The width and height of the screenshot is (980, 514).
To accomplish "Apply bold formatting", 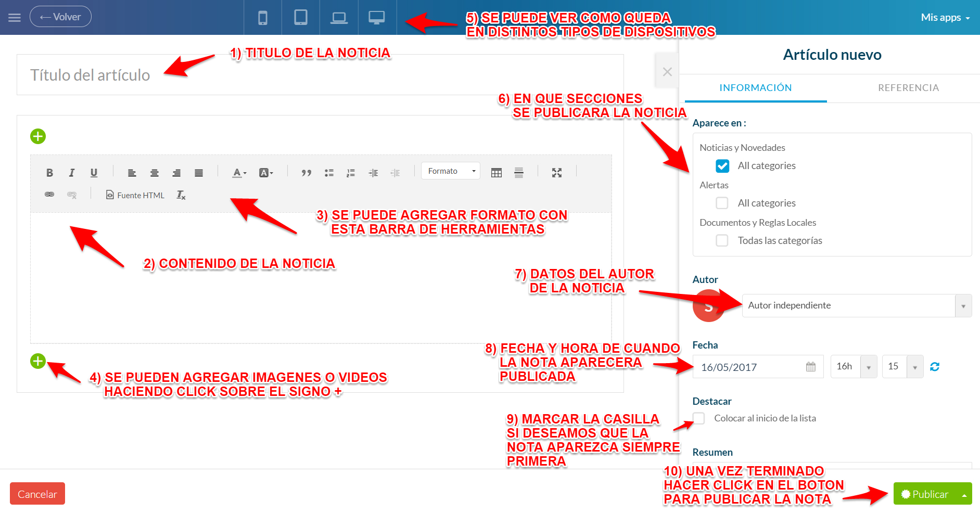I will tap(49, 173).
